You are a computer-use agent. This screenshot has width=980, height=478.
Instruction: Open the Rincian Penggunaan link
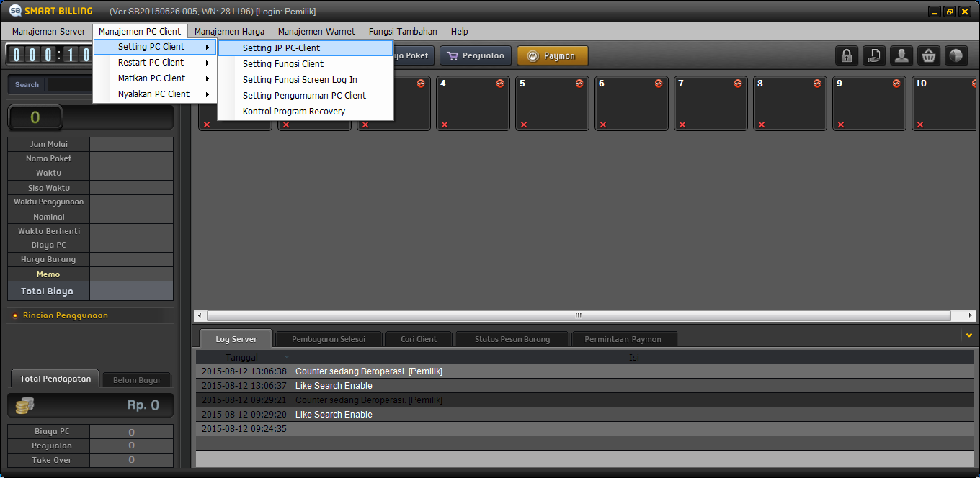click(x=66, y=315)
